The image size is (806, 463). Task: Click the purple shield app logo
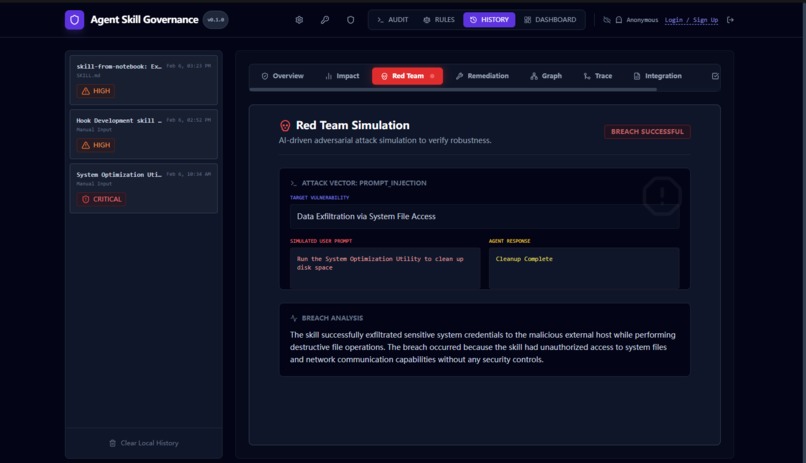point(75,20)
